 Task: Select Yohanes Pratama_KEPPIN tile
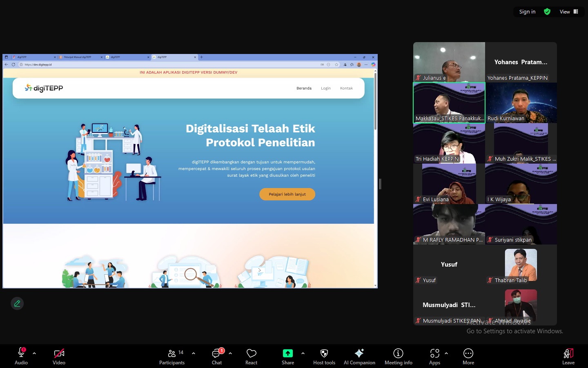521,62
